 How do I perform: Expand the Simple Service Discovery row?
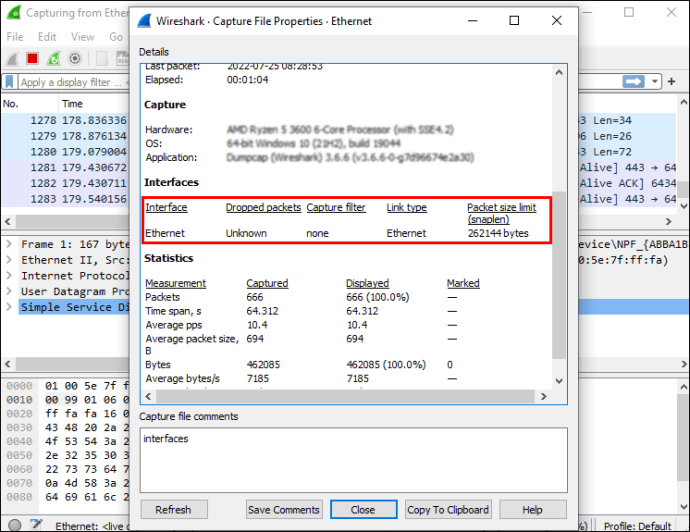pos(9,307)
